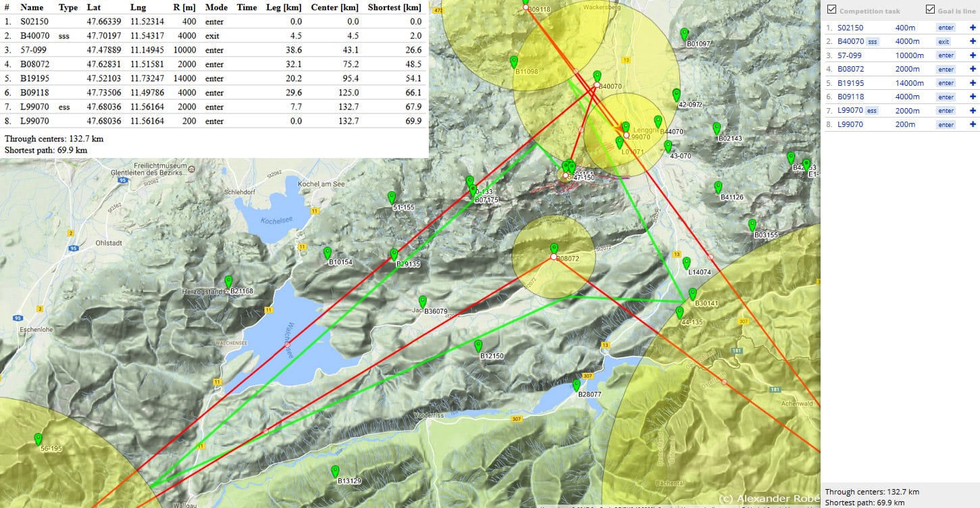Select the 51-155 map marker pin
Screen dimensions: 980x508
click(392, 198)
